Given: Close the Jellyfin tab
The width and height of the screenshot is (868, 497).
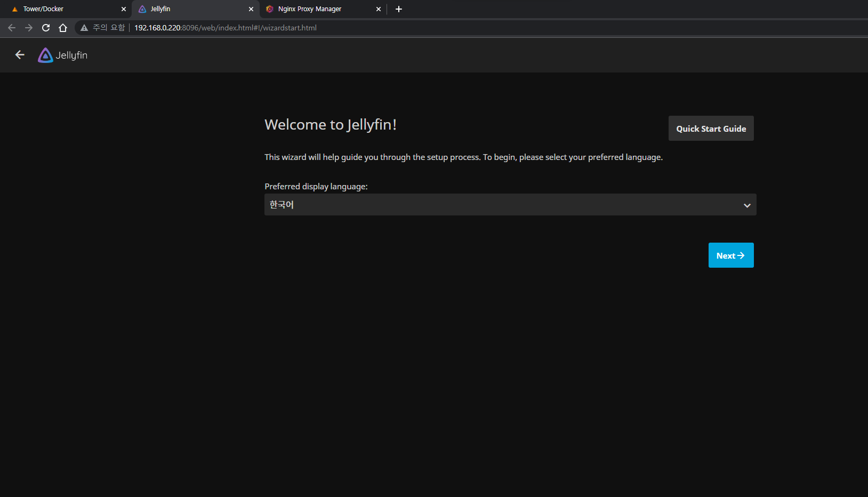Looking at the screenshot, I should 251,9.
